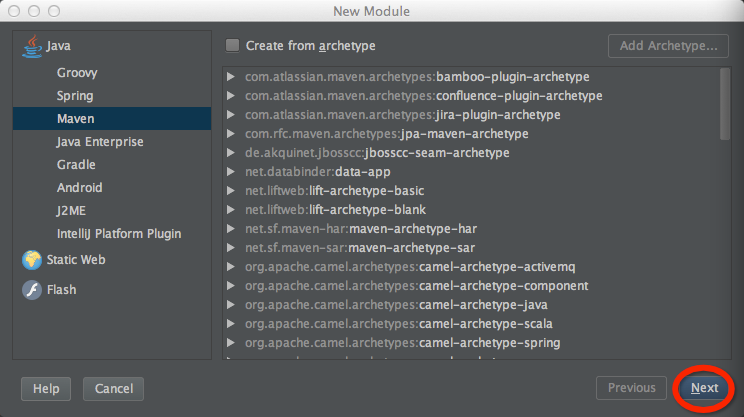The image size is (744, 417).
Task: Click the Static Web globe icon
Action: (32, 260)
